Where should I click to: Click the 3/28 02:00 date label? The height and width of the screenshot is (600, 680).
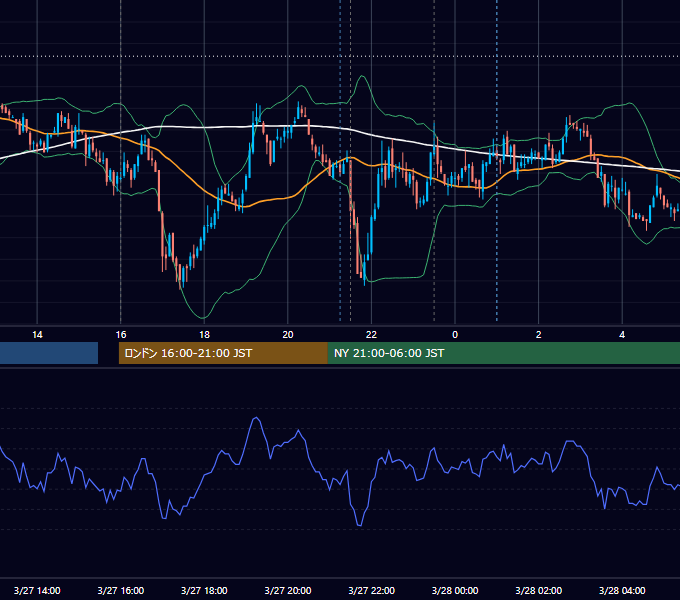[539, 590]
